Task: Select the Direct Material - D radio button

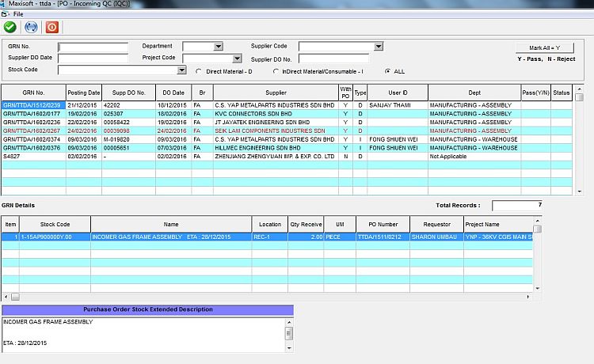Action: click(199, 70)
